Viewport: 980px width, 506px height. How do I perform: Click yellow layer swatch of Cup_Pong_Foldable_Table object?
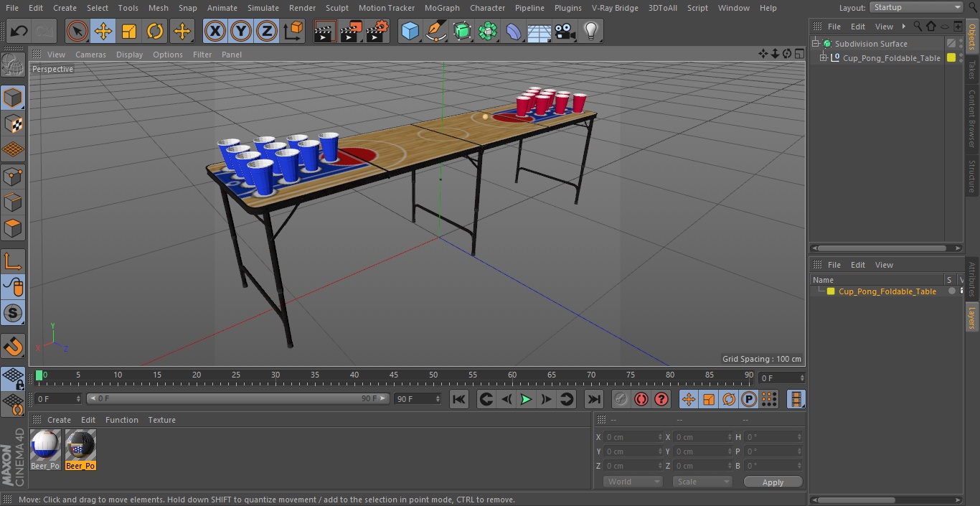(951, 58)
